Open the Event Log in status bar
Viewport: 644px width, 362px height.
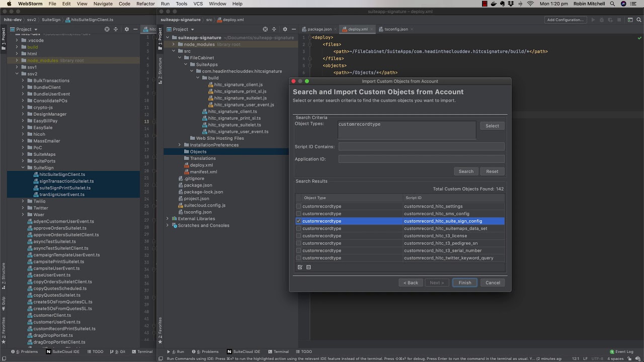pos(621,351)
